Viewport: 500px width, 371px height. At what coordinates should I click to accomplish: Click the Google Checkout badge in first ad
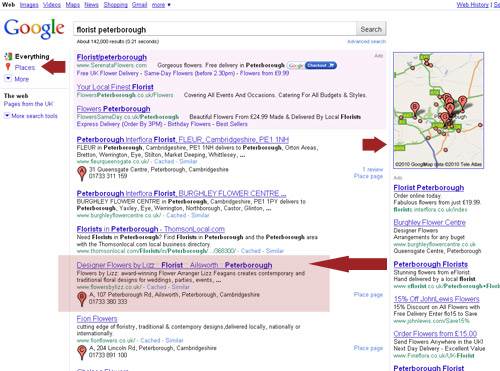(312, 65)
